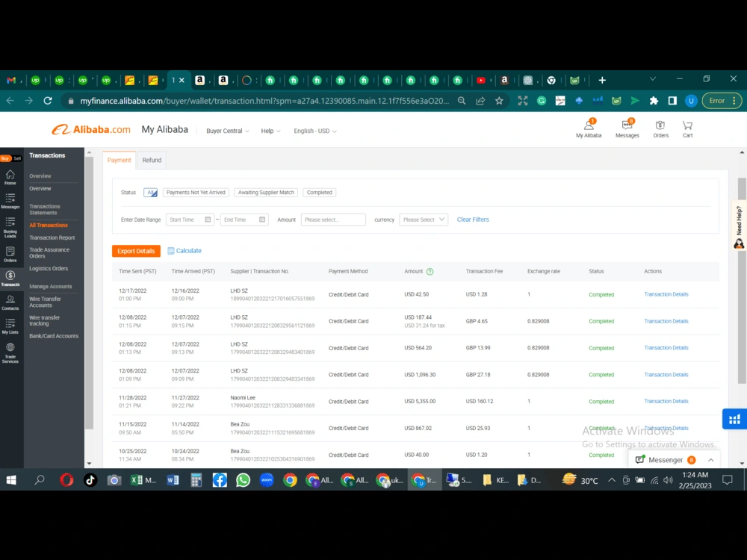Open the Messages header icon

[627, 128]
